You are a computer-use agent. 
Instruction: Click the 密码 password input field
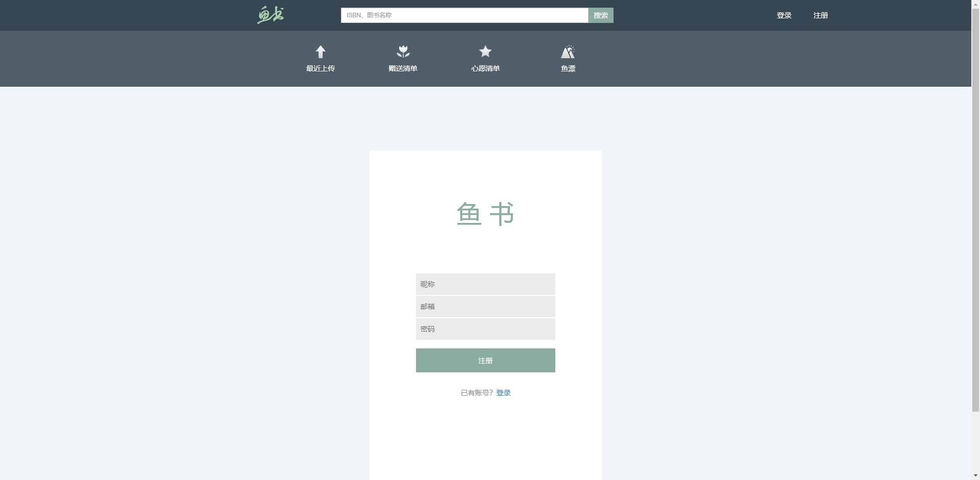click(485, 329)
